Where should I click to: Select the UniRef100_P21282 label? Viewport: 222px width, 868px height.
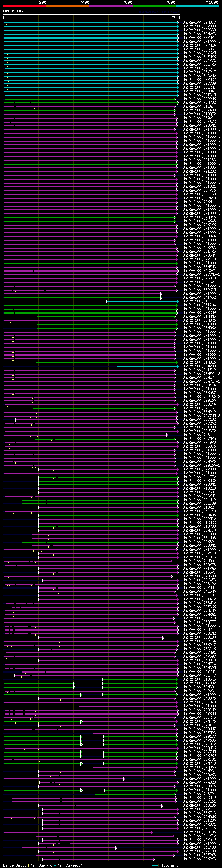point(199,172)
